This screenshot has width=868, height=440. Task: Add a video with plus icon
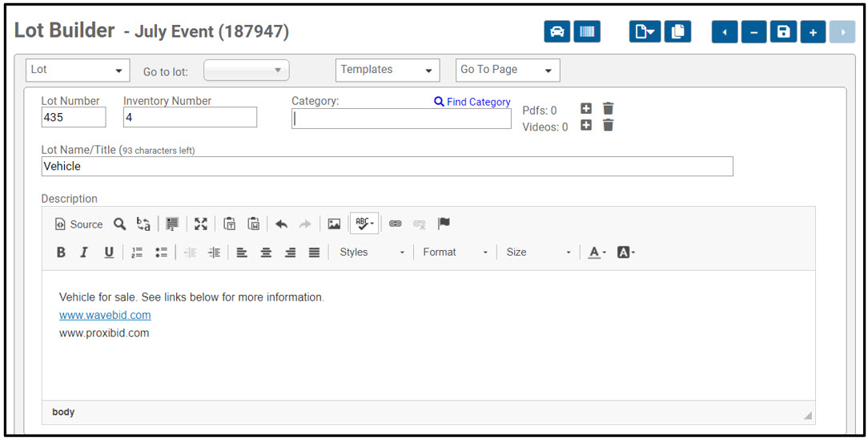pyautogui.click(x=586, y=125)
